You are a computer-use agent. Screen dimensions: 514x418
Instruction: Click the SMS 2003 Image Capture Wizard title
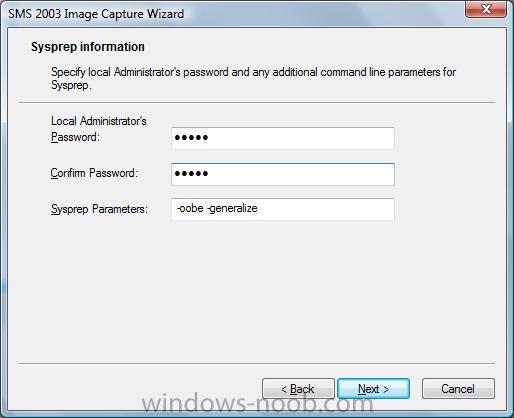coord(96,14)
